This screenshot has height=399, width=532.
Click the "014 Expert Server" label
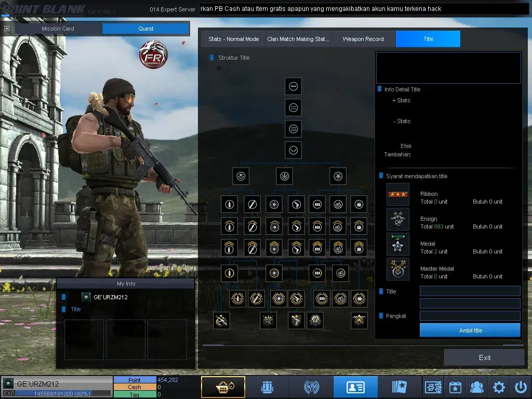click(172, 9)
